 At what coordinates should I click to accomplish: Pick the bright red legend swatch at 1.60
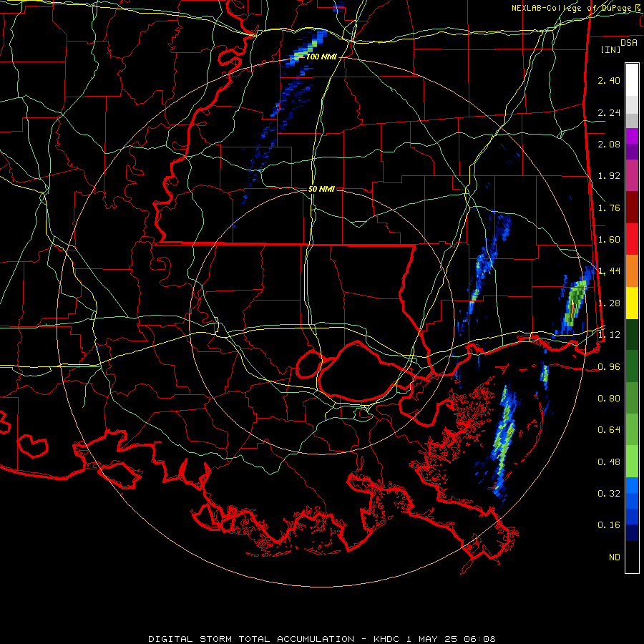coord(632,239)
